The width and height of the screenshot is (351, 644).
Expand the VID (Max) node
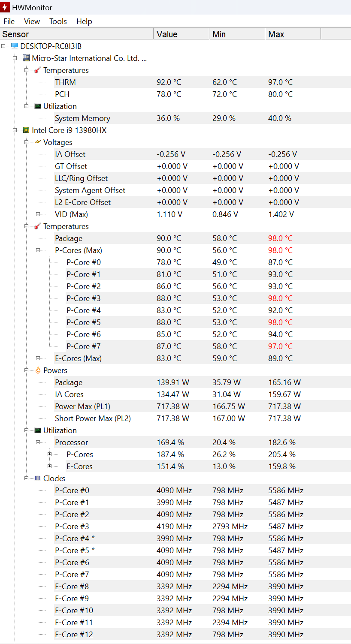(x=38, y=214)
